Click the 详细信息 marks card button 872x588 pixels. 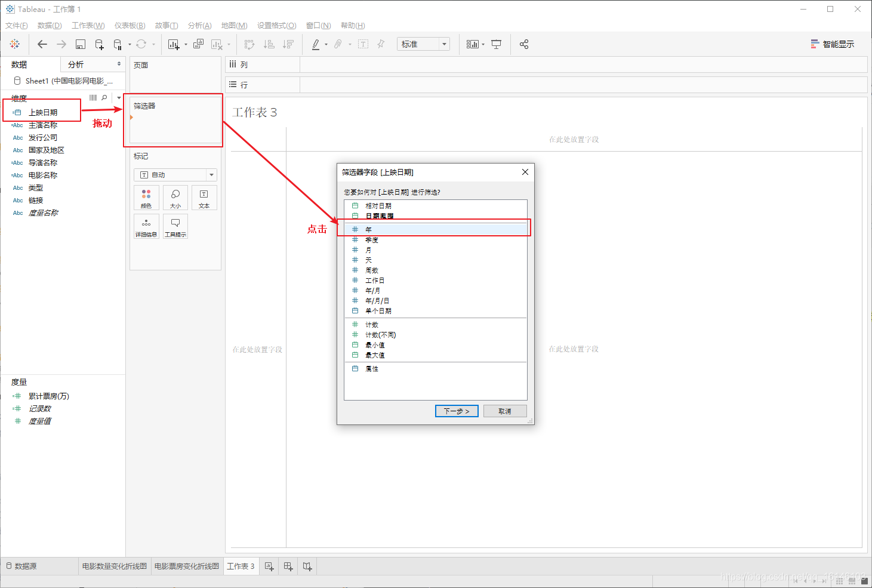[x=146, y=226]
